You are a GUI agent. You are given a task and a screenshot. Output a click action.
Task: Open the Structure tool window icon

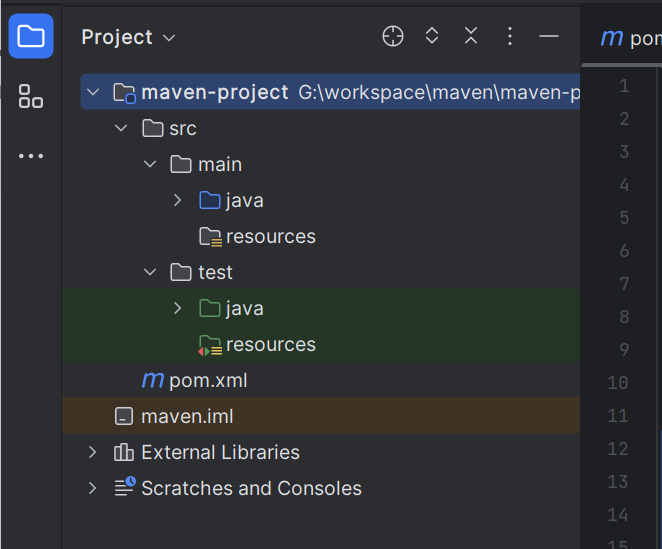coord(31,97)
